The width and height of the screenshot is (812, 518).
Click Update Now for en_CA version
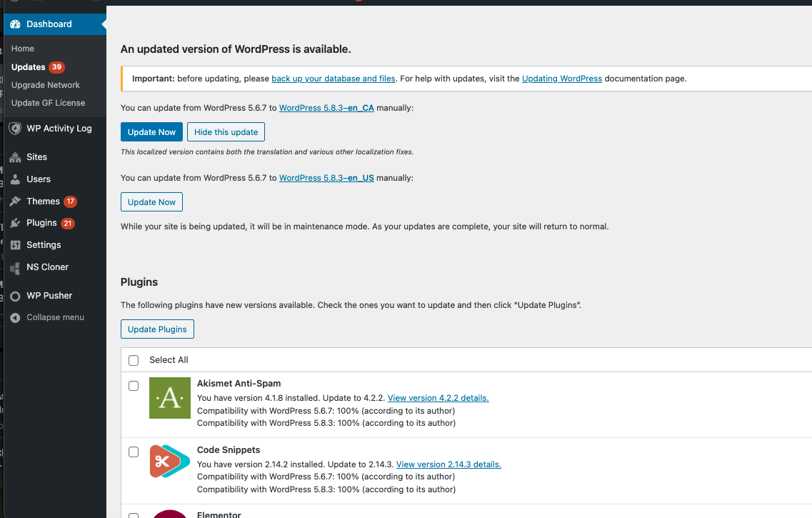point(151,132)
